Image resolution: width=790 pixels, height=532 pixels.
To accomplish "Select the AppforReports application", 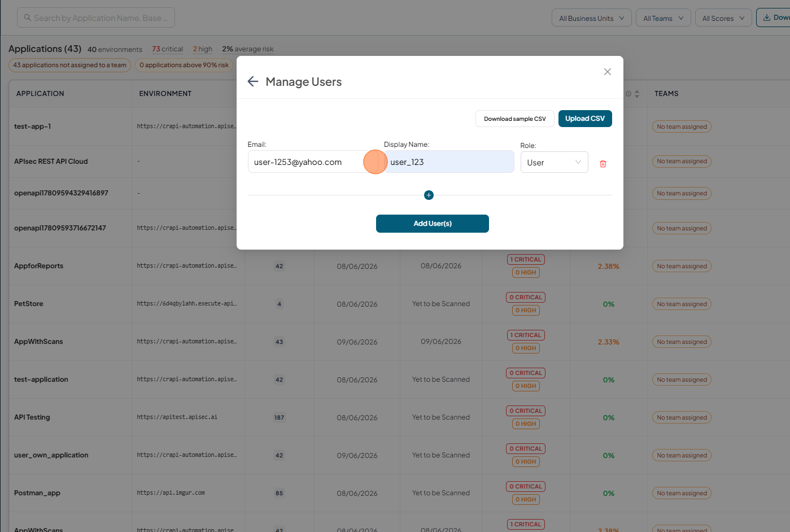I will (x=38, y=266).
